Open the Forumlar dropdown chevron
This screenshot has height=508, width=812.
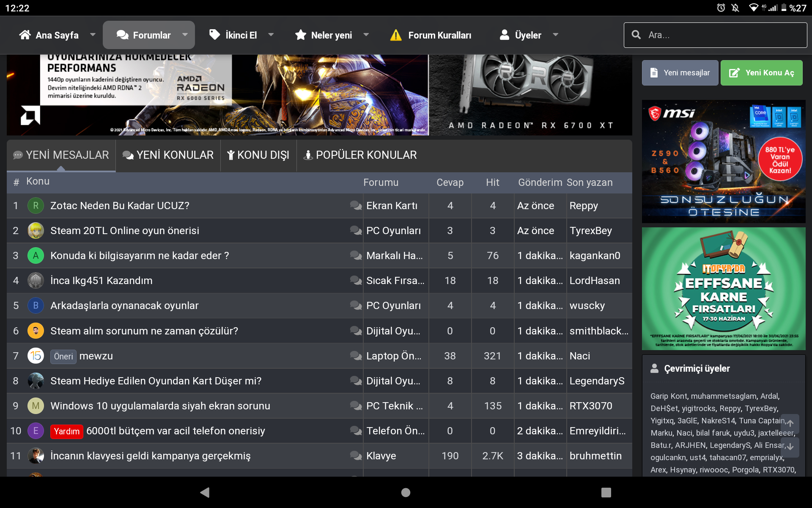(x=185, y=35)
